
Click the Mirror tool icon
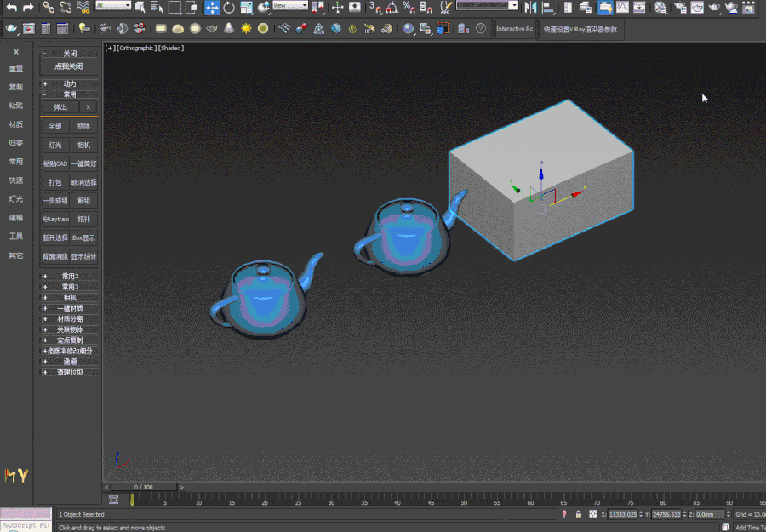click(530, 7)
